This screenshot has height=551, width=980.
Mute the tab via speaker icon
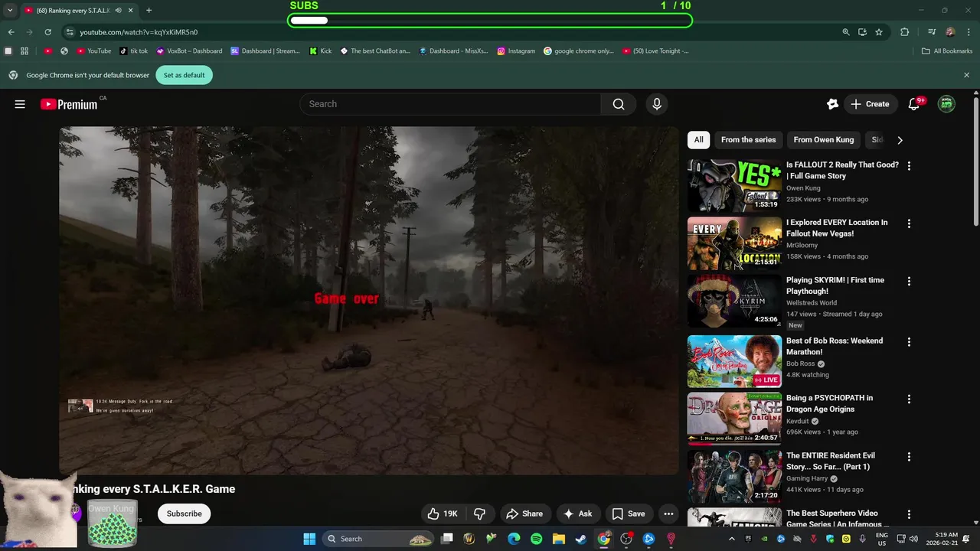coord(118,11)
